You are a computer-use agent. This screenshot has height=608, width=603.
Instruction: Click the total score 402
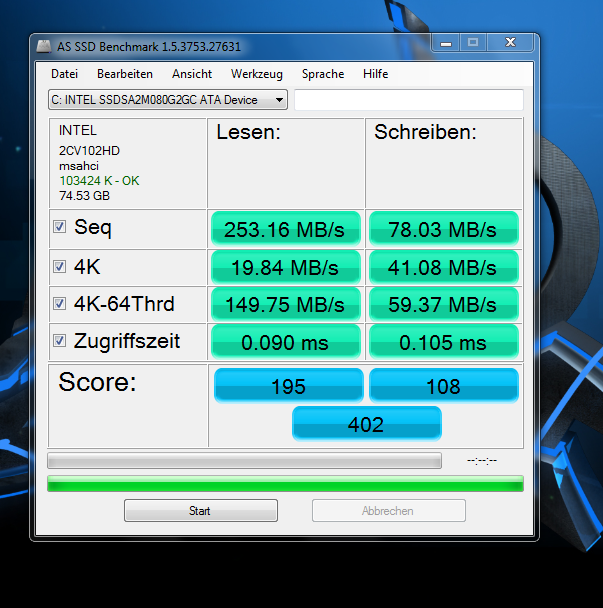(366, 424)
